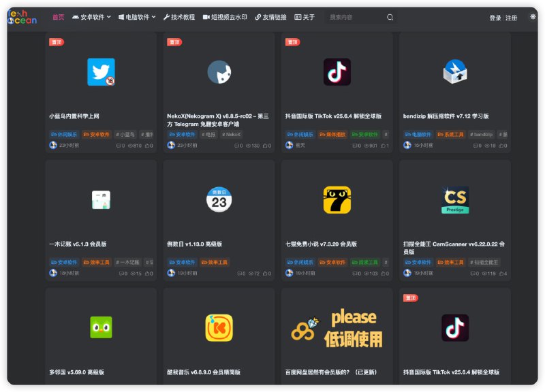Open post 多邻国 v5.69.0 高级版

click(76, 372)
